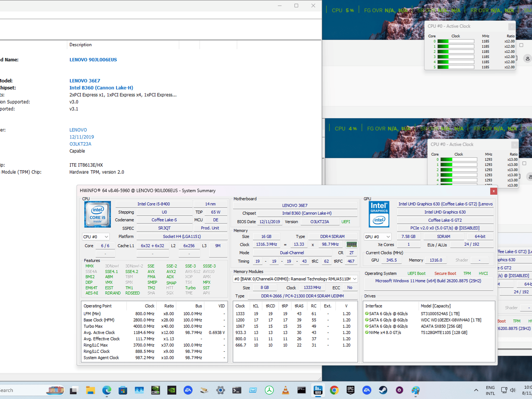Switch input language ENG INTL
This screenshot has width=532, height=399.
[x=490, y=390]
